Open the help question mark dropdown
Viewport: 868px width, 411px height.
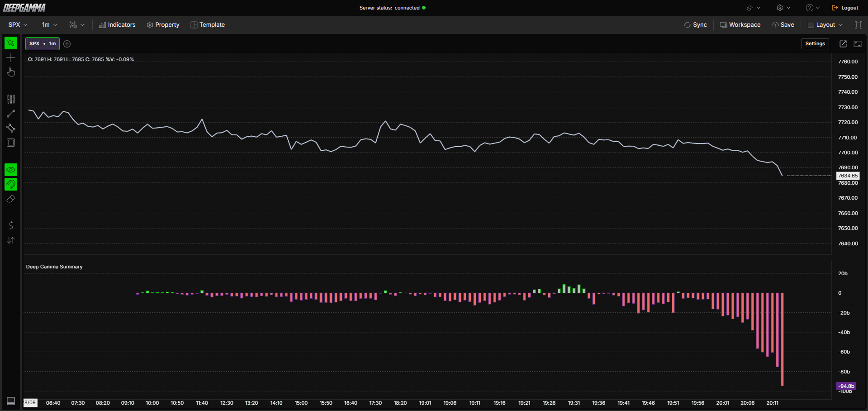(x=813, y=8)
